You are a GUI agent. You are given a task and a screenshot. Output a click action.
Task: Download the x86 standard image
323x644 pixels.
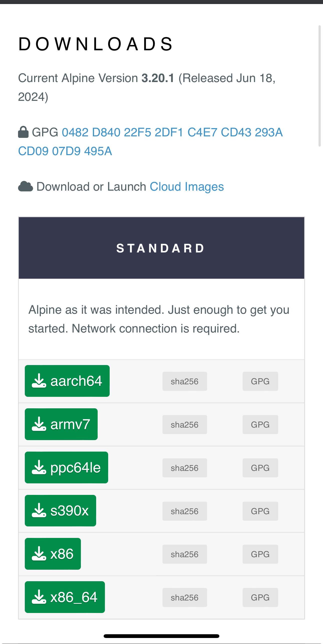tap(53, 554)
